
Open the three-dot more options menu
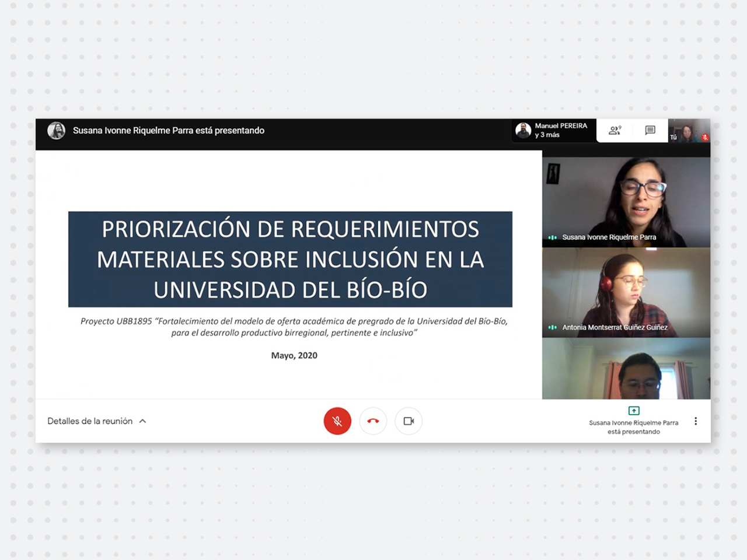click(x=696, y=421)
